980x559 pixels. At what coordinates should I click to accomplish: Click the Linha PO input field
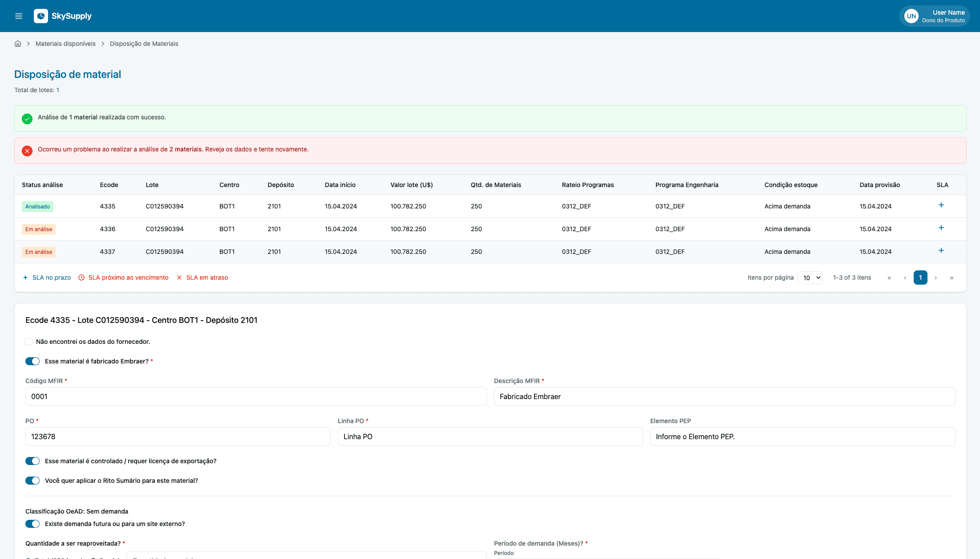coord(490,437)
